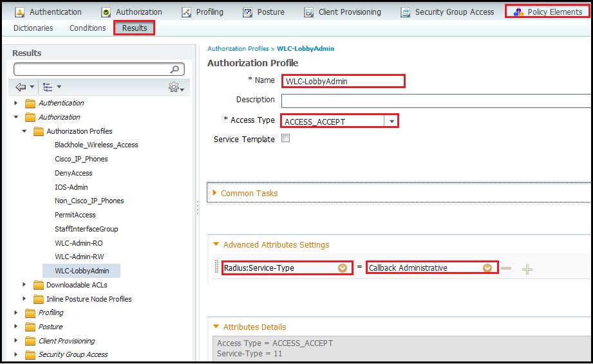The image size is (593, 364).
Task: Expand the Inline Posture Node Profiles folder
Action: pyautogui.click(x=24, y=299)
